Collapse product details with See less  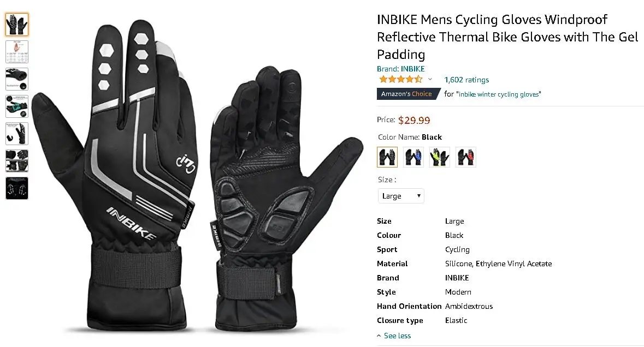click(394, 336)
